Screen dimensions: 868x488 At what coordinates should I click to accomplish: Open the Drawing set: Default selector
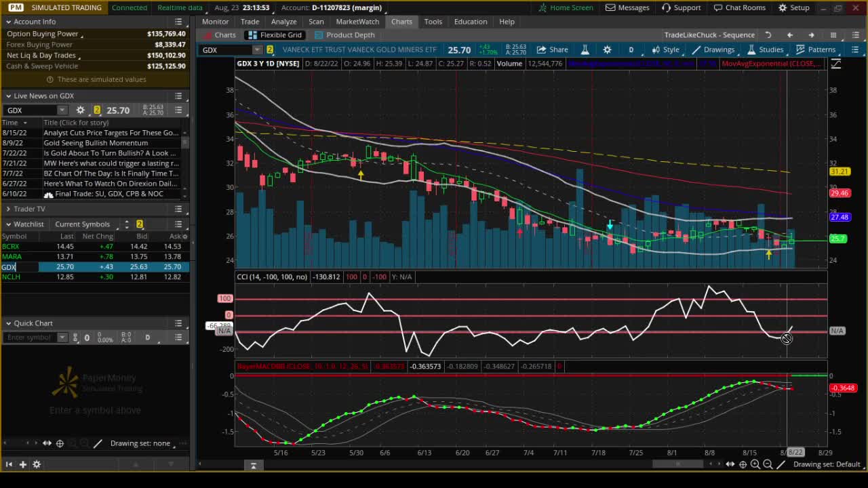coord(827,464)
